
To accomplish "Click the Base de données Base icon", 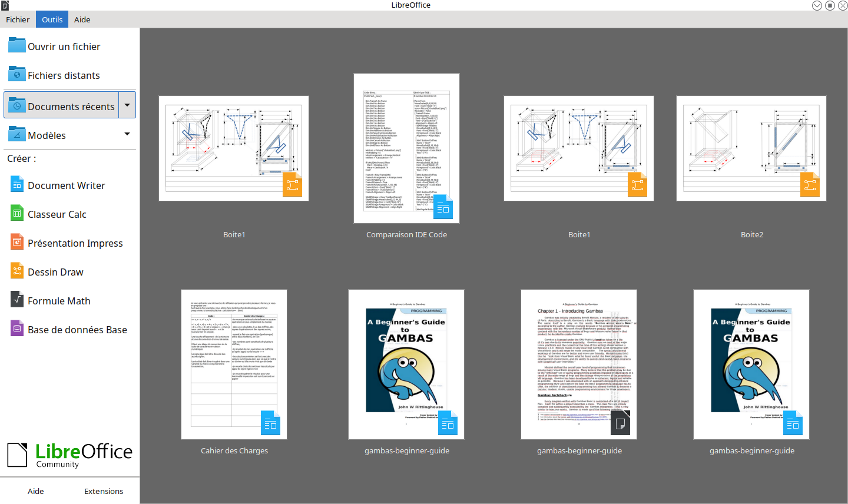I will pos(17,329).
